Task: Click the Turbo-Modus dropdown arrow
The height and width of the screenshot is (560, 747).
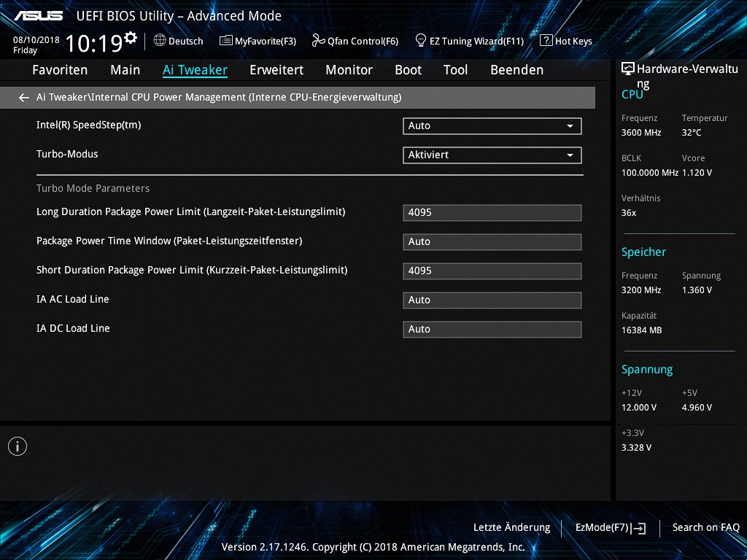Action: coord(570,155)
